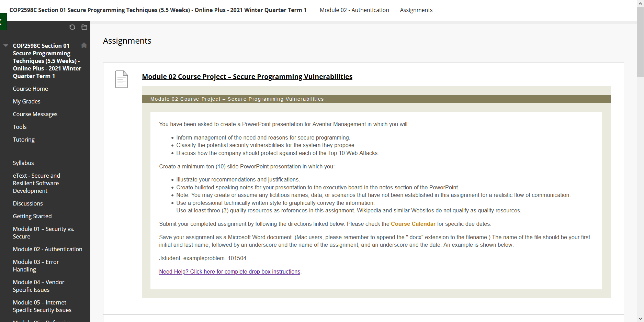Viewport: 644px width, 322px height.
Task: Click the sentence about three quality resources
Action: pos(349,210)
